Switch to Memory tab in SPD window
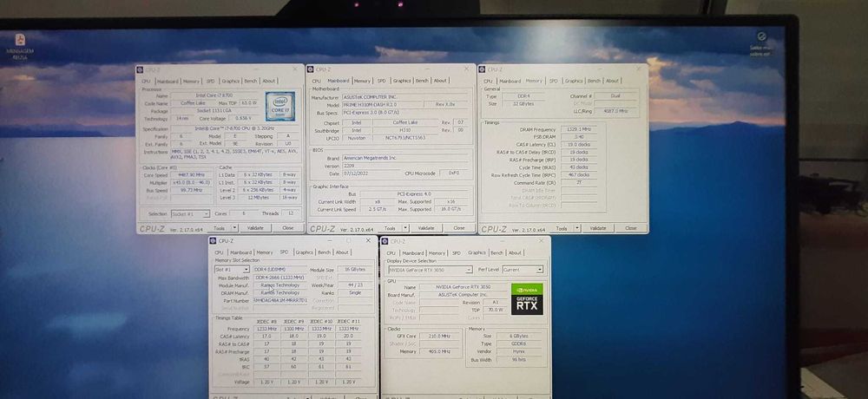This screenshot has height=399, width=868. click(264, 252)
